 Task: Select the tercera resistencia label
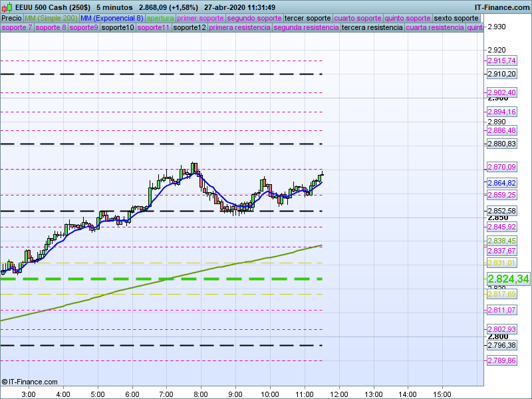point(372,28)
